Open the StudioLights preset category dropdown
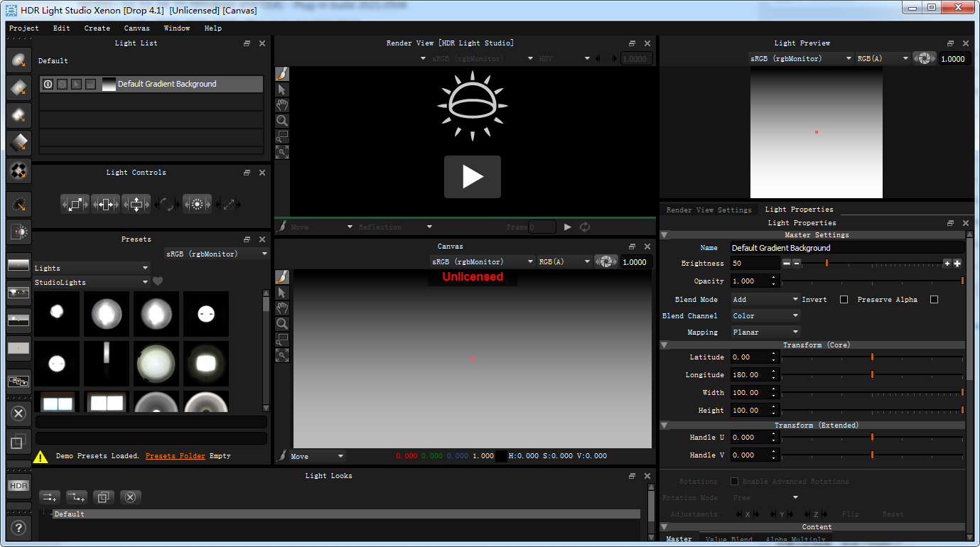This screenshot has height=547, width=980. point(92,282)
